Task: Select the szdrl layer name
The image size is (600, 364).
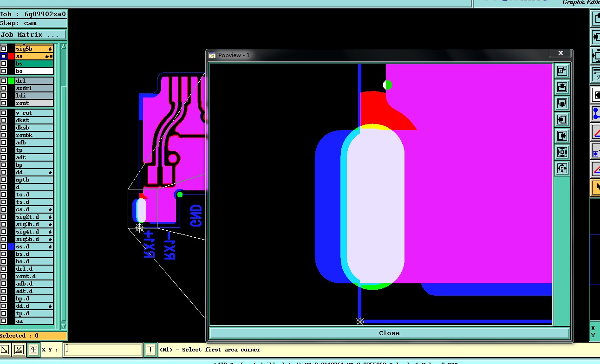Action: (34, 88)
